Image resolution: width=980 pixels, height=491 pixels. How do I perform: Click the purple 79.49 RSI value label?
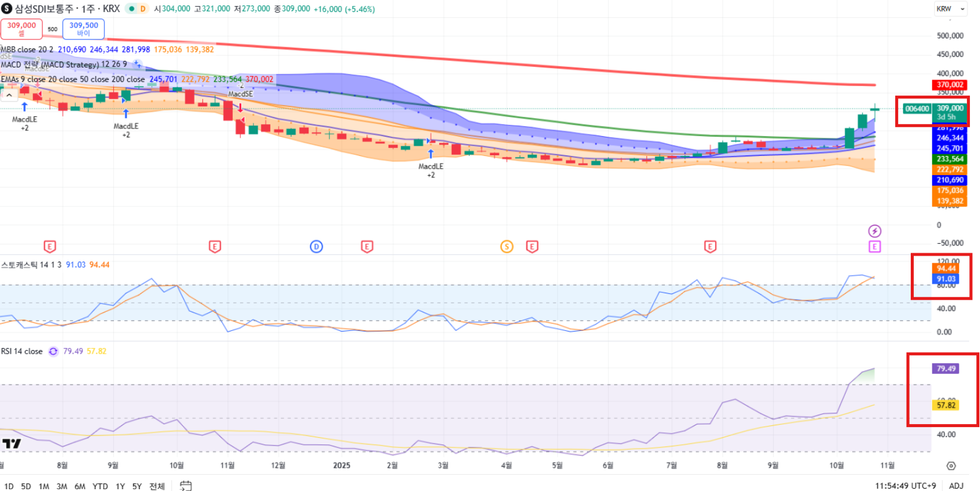[946, 369]
